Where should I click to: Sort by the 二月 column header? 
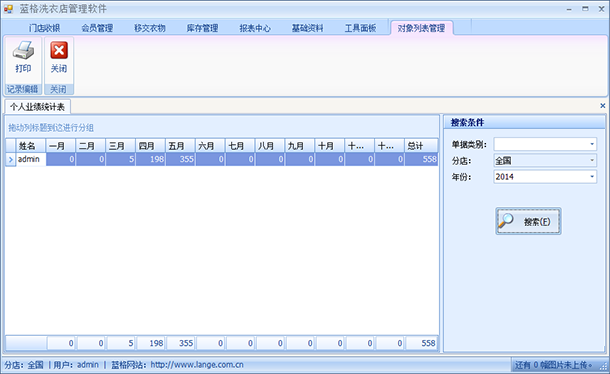click(91, 146)
